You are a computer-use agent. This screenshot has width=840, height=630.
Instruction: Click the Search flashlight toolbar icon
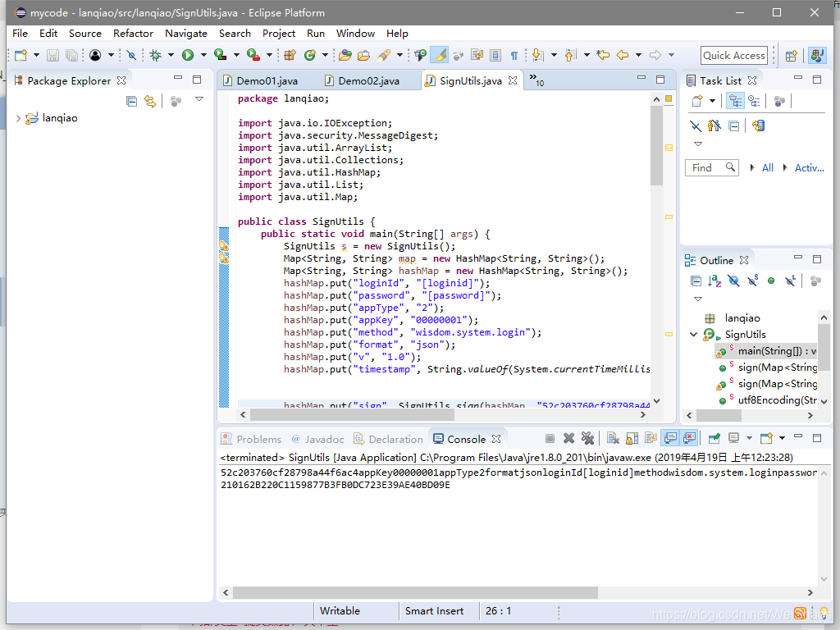tap(384, 55)
